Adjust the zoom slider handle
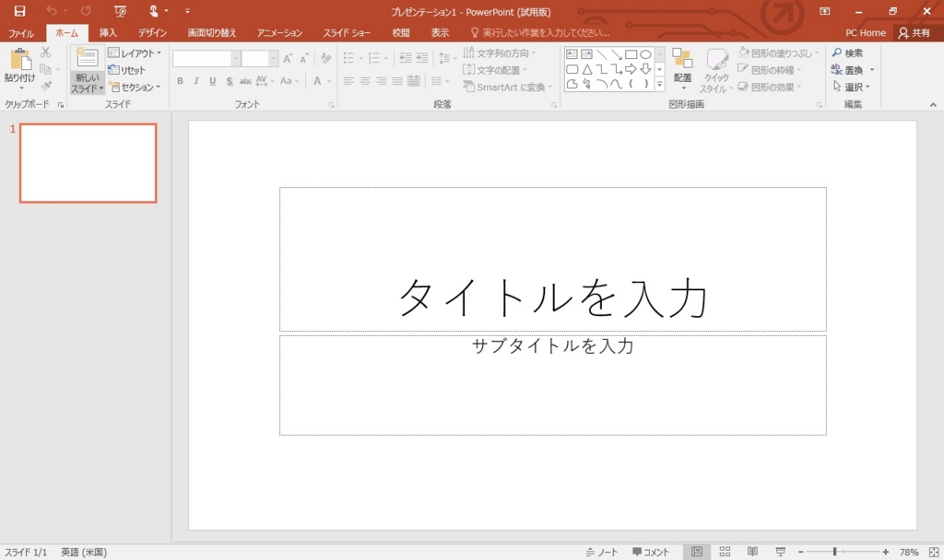 pos(834,552)
